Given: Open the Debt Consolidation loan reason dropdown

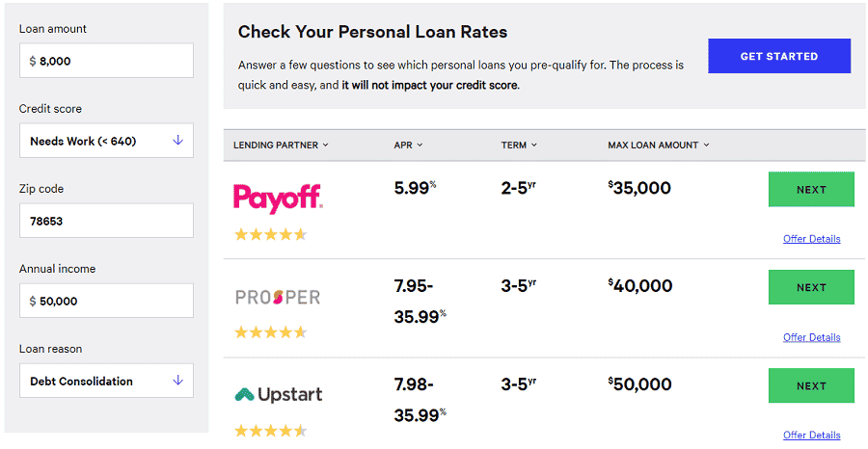Looking at the screenshot, I should click(x=106, y=381).
